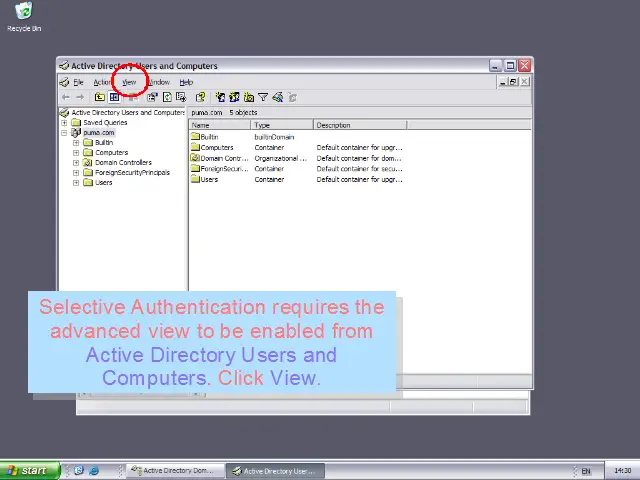640x480 pixels.
Task: Select Builtin row in the list pane
Action: [x=209, y=137]
